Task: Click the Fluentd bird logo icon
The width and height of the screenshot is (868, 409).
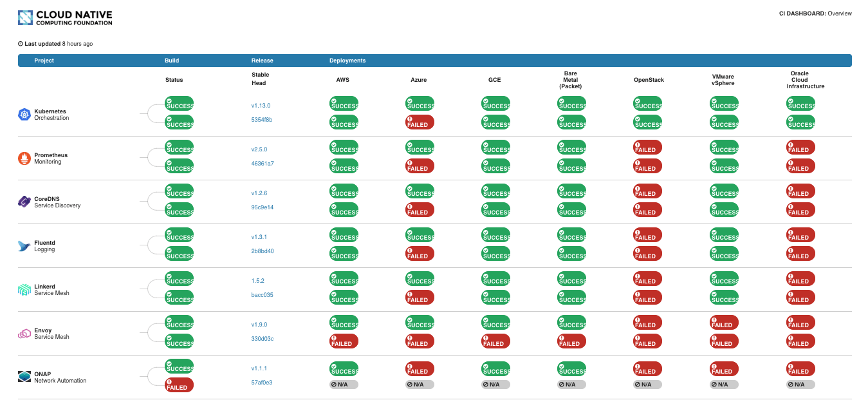Action: pos(24,246)
